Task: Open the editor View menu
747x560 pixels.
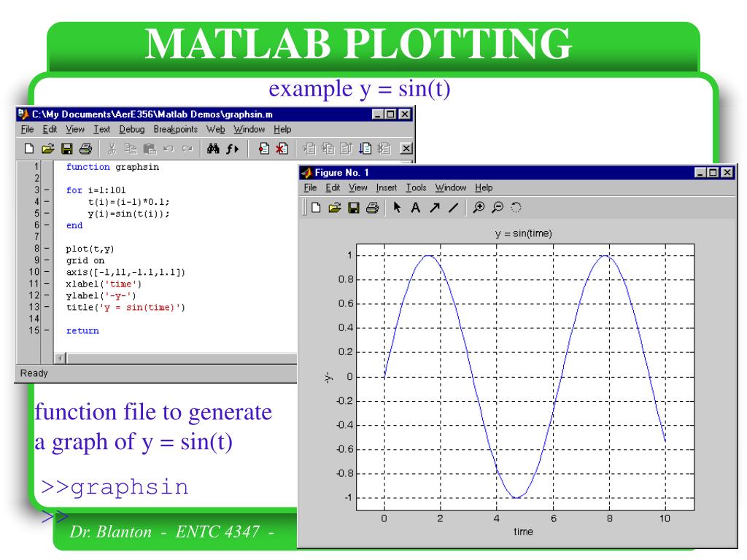Action: 75,130
